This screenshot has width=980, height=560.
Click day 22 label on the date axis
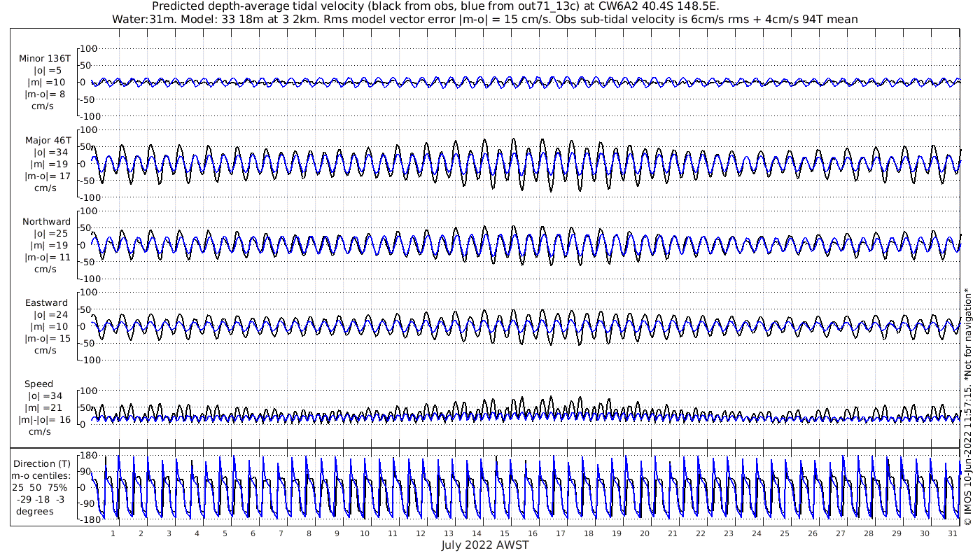[700, 533]
